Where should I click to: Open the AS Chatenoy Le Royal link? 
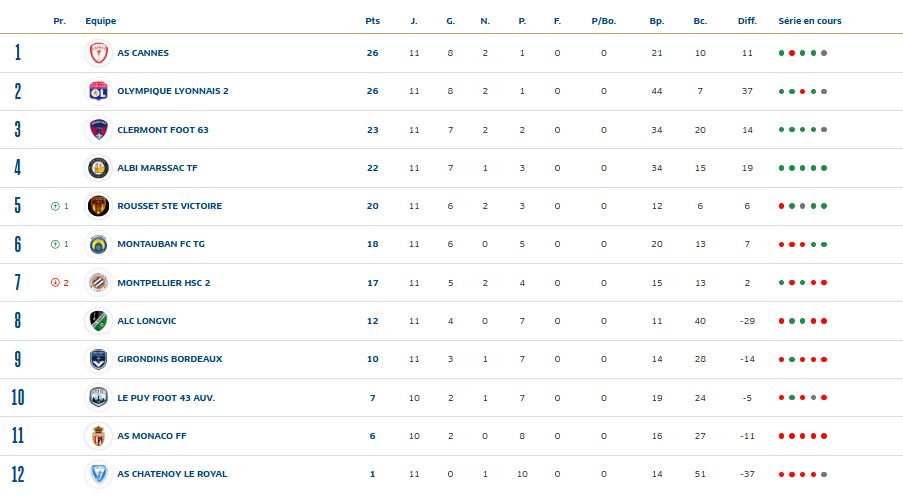click(172, 474)
